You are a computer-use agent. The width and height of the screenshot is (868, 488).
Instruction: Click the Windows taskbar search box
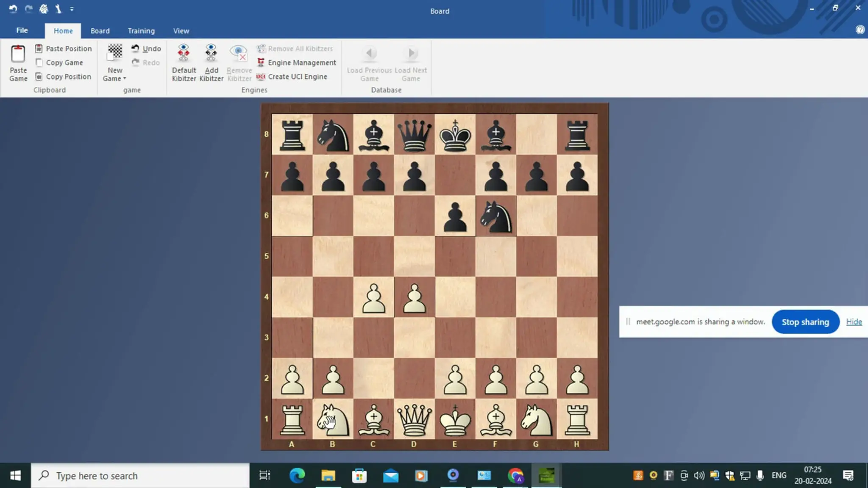click(x=140, y=476)
